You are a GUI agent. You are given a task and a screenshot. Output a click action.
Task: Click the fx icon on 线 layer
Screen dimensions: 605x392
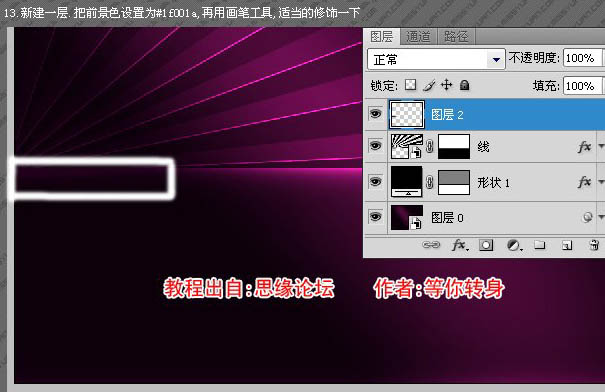pyautogui.click(x=584, y=146)
